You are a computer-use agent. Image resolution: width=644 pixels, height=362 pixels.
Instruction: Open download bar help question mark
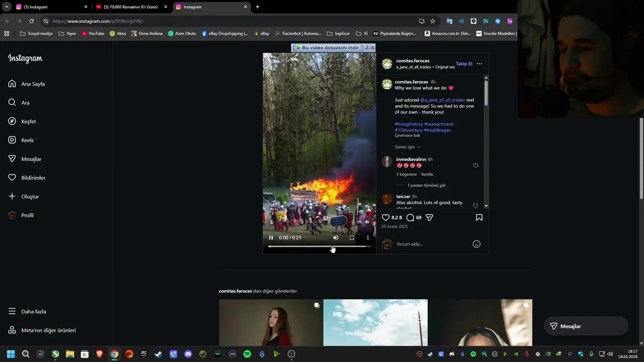367,47
